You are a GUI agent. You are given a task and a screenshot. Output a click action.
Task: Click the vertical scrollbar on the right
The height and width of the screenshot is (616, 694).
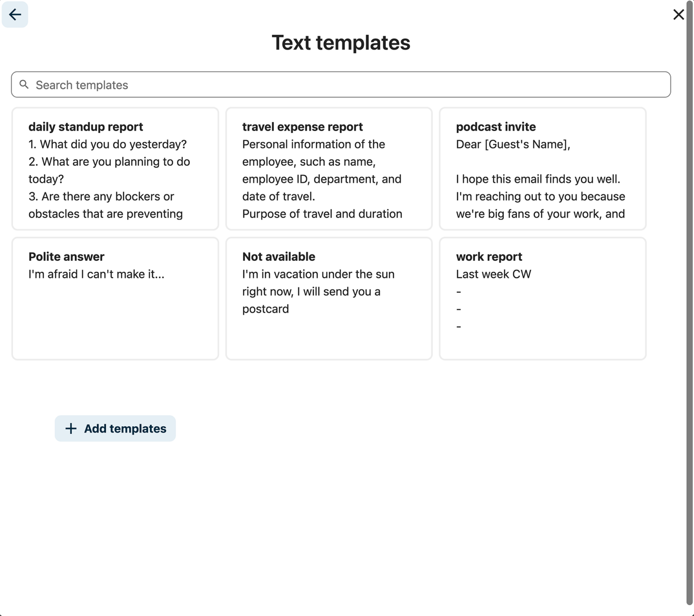click(x=689, y=303)
